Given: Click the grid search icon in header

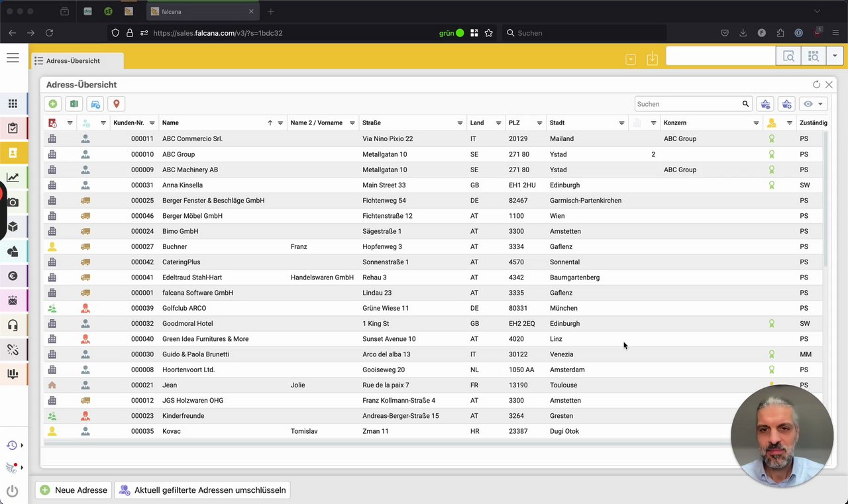Looking at the screenshot, I should (x=814, y=57).
